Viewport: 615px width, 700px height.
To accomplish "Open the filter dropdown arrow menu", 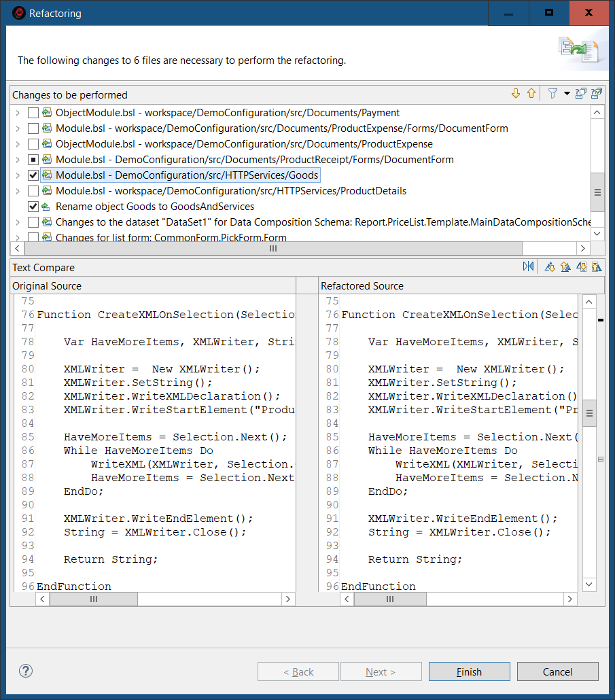I will pos(567,94).
